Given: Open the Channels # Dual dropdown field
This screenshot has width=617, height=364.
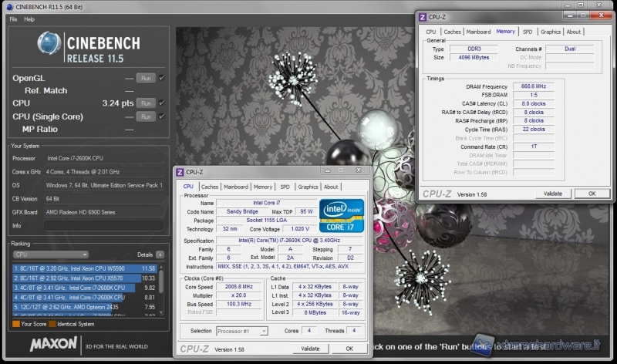Looking at the screenshot, I should [569, 49].
